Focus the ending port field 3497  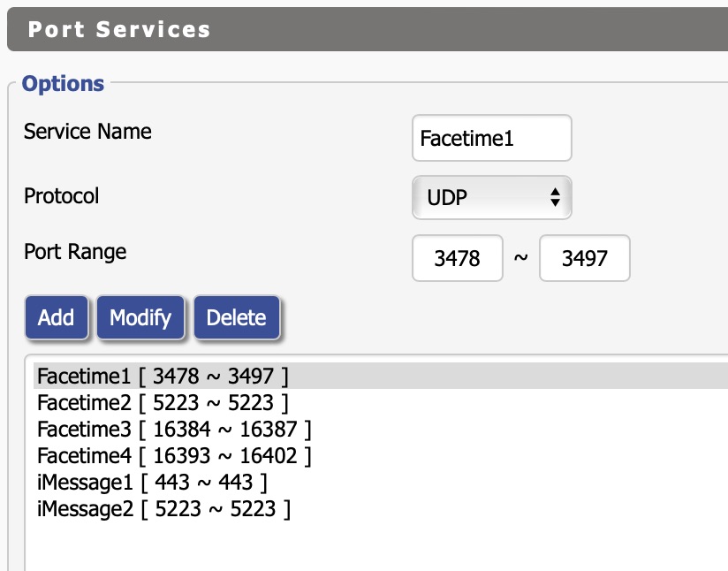click(585, 258)
